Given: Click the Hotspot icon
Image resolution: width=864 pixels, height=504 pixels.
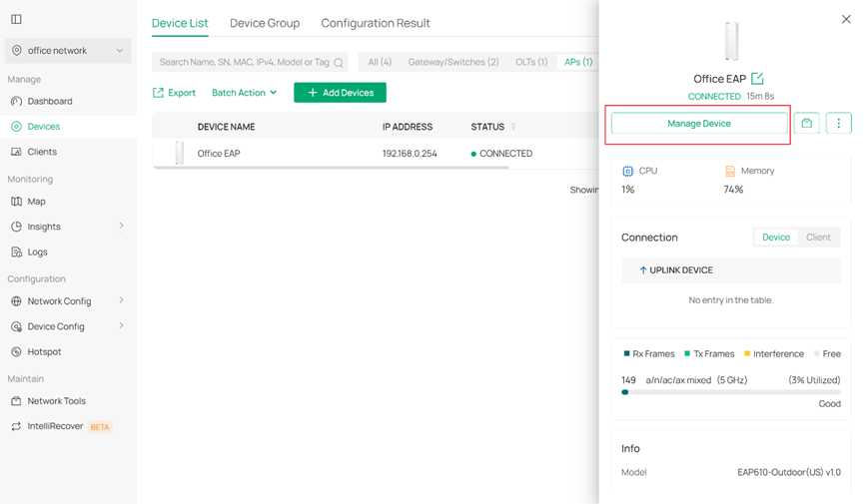Looking at the screenshot, I should pyautogui.click(x=17, y=352).
